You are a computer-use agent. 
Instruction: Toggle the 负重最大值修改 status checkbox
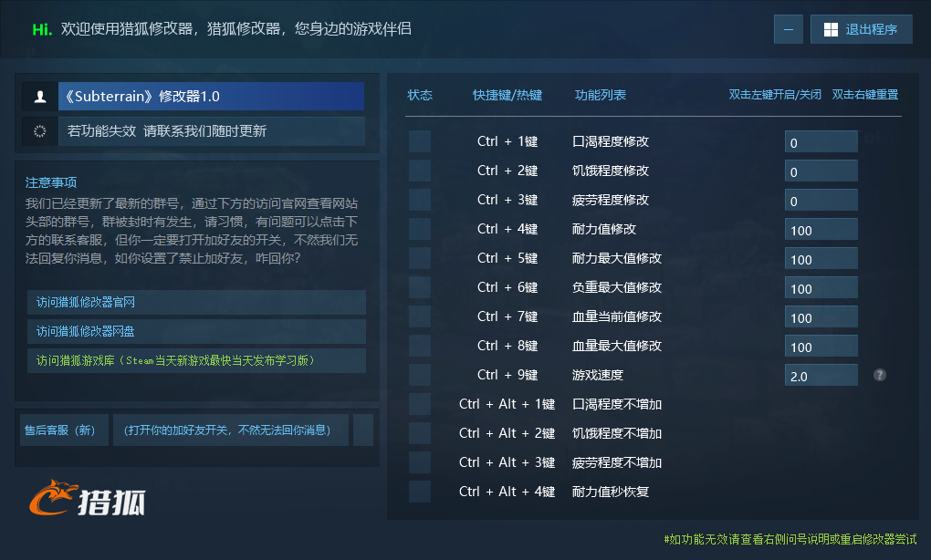pos(420,287)
